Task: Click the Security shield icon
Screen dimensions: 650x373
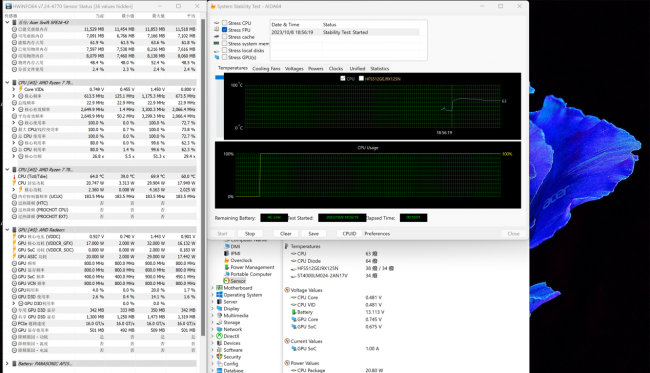Action: point(219,357)
